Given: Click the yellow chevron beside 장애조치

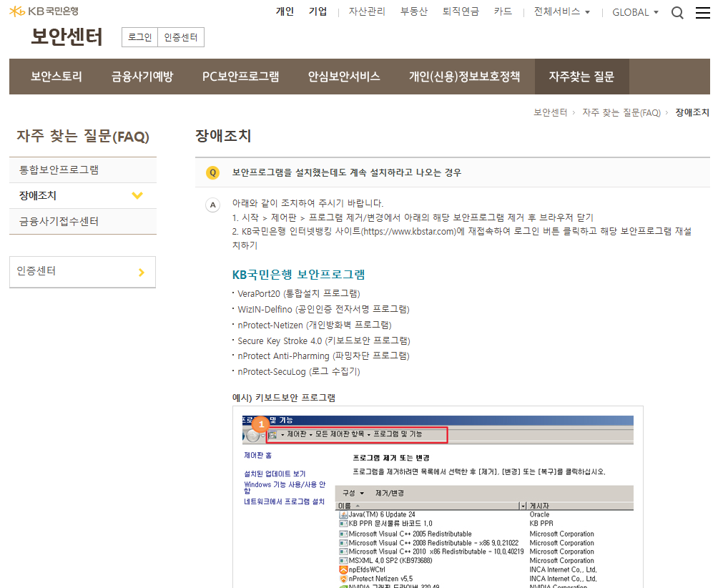Looking at the screenshot, I should point(137,195).
